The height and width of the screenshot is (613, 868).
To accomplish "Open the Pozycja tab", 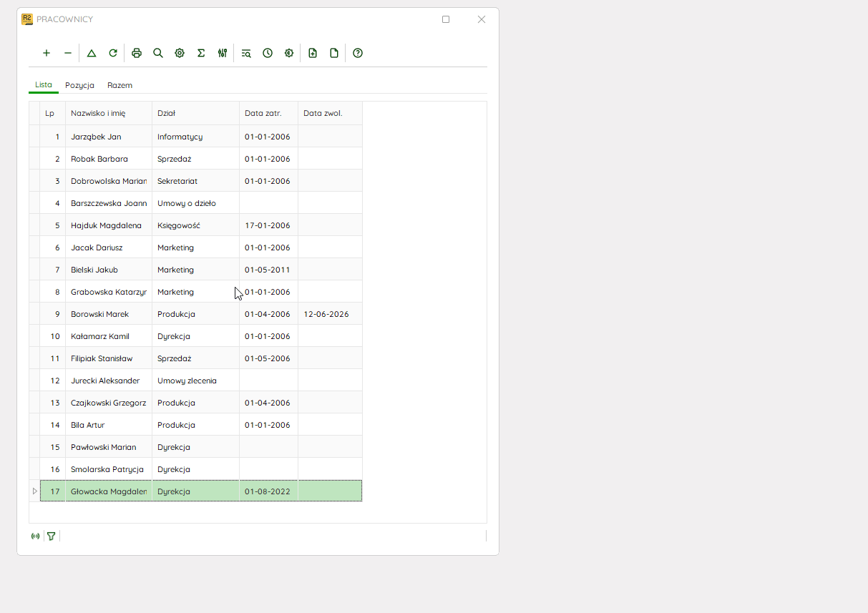I will point(79,85).
